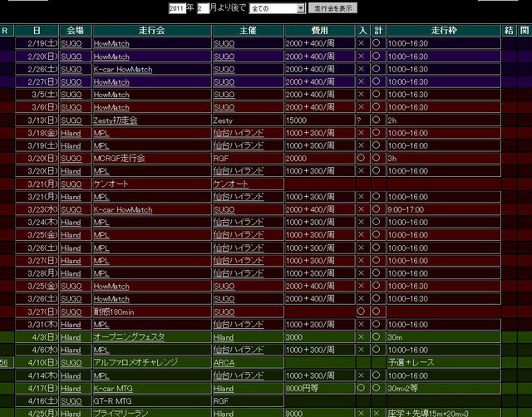Open the 全ての filter dropdown
Screen dimensions: 532x417
tap(277, 8)
